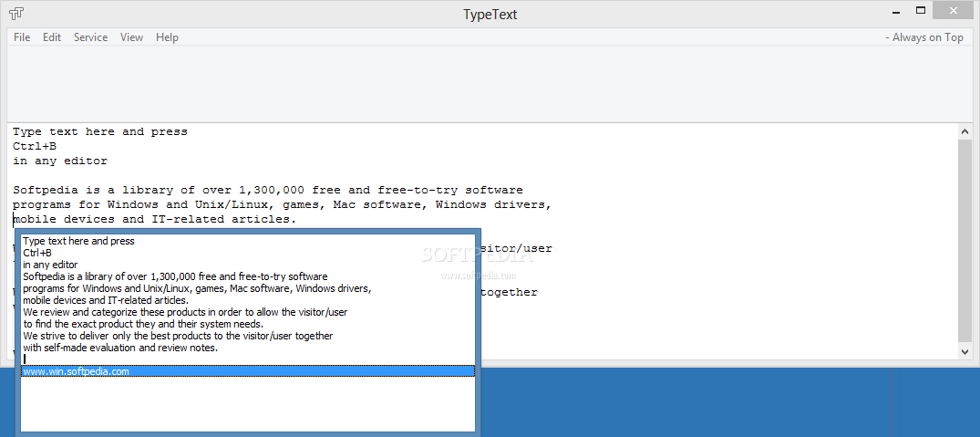Click popup line 'mobile devices and IT-related articles.'
This screenshot has height=437, width=980.
(x=106, y=300)
